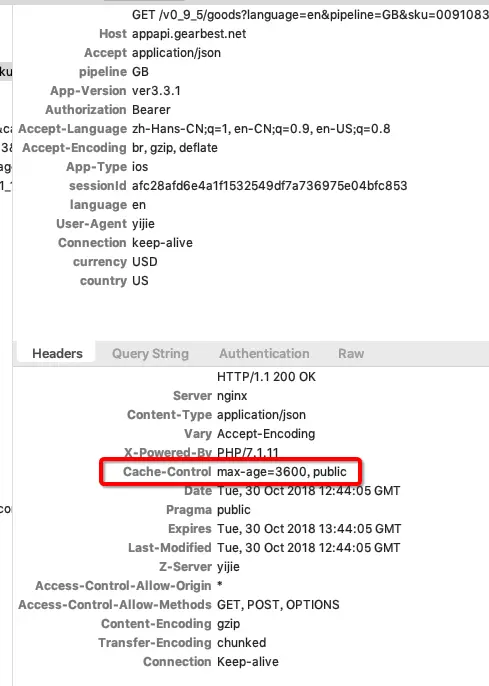Image resolution: width=489 pixels, height=686 pixels.
Task: Click the Accept-Language header row
Action: (x=204, y=129)
